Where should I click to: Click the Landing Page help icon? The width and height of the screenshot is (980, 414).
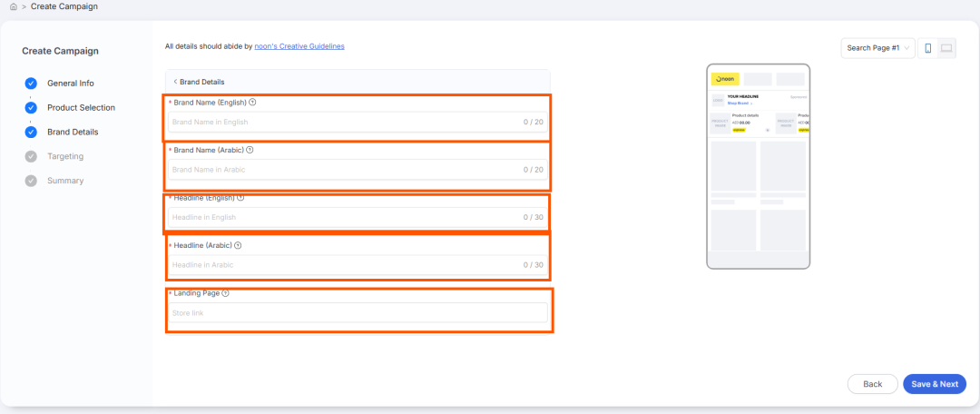[225, 293]
